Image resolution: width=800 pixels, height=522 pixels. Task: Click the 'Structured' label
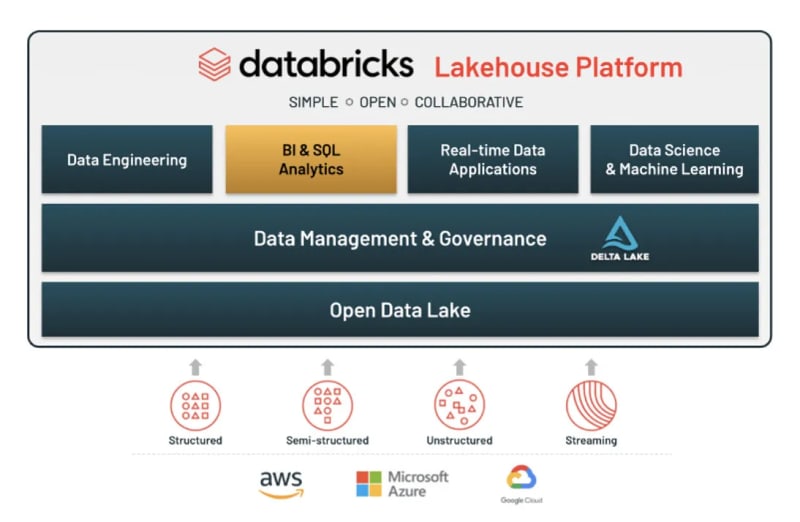tap(195, 440)
